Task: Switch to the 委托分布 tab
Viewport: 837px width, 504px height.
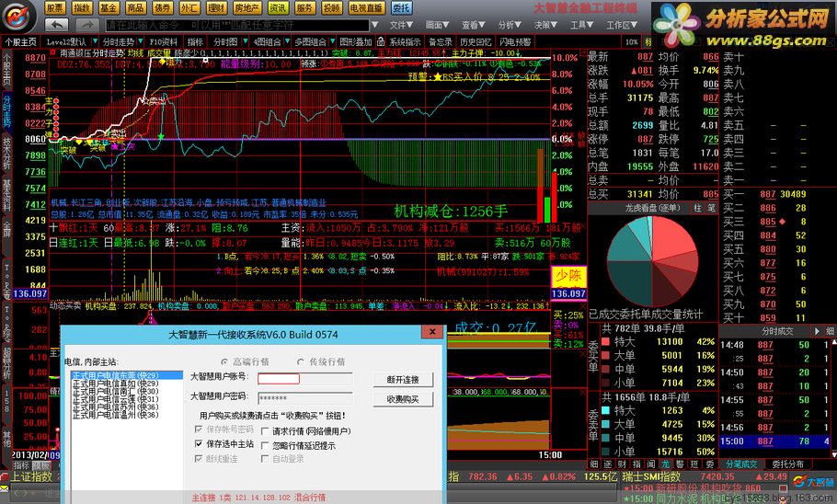Action: (x=788, y=464)
